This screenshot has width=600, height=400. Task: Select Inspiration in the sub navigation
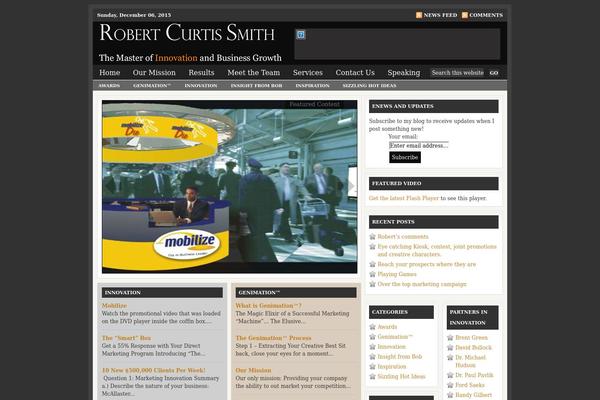click(312, 86)
